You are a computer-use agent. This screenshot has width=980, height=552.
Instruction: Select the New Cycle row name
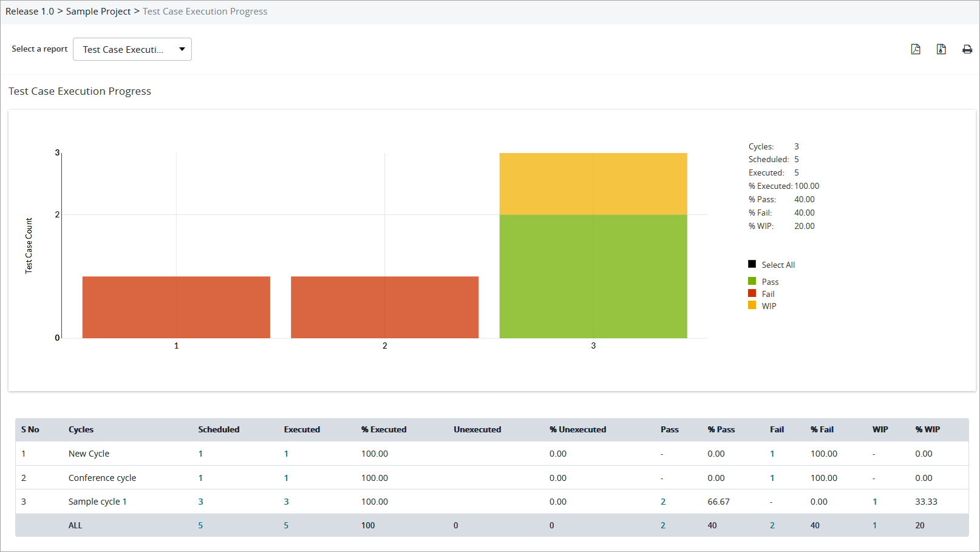[89, 454]
